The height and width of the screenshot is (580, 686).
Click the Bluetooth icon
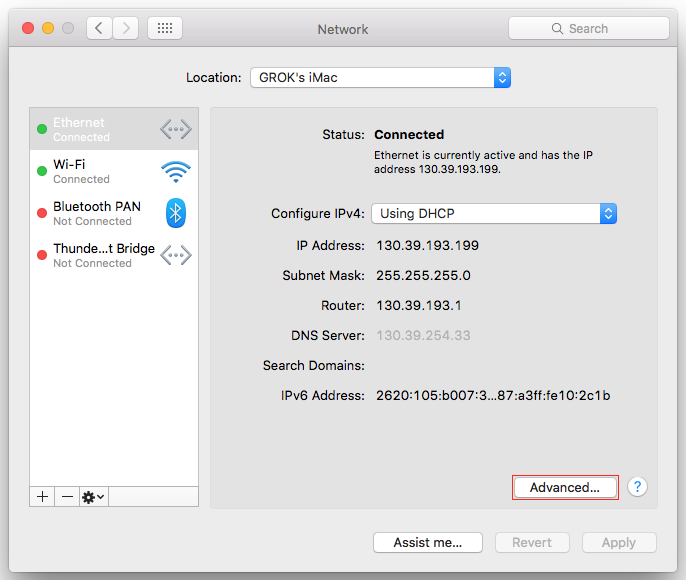point(176,213)
